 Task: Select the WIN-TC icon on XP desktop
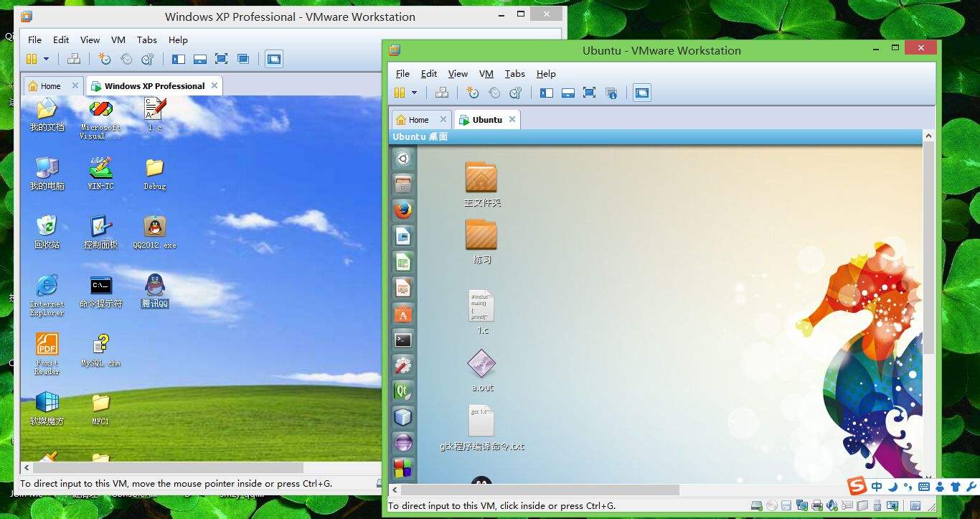pyautogui.click(x=100, y=173)
